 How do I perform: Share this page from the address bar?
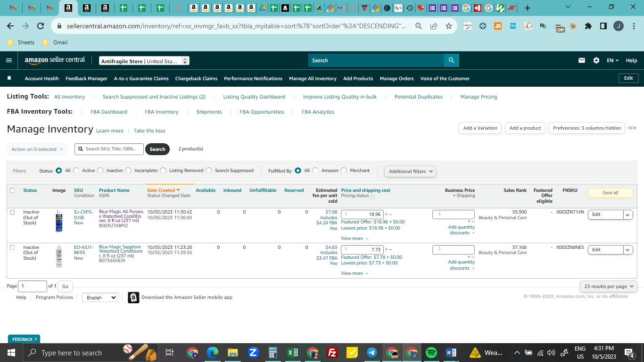[433, 26]
